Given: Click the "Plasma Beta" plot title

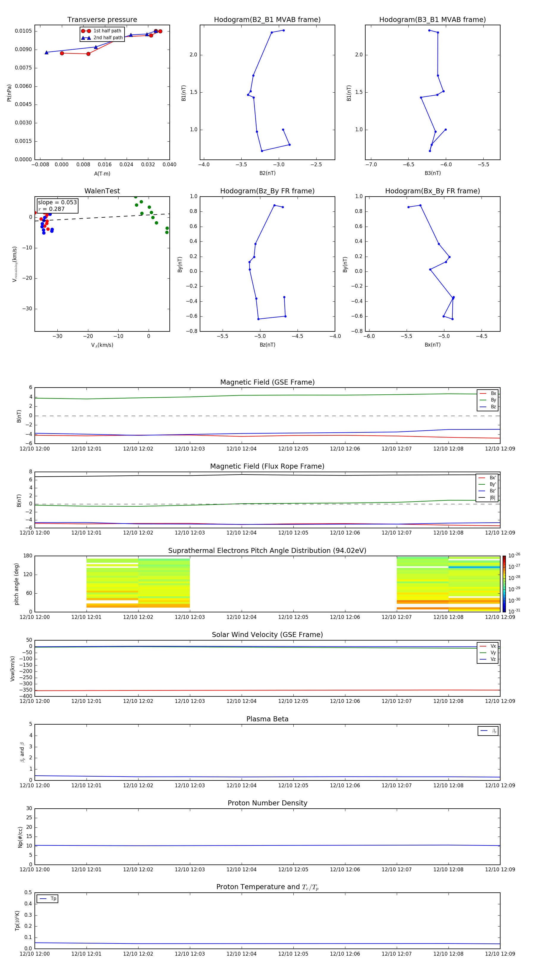Looking at the screenshot, I should pyautogui.click(x=267, y=719).
